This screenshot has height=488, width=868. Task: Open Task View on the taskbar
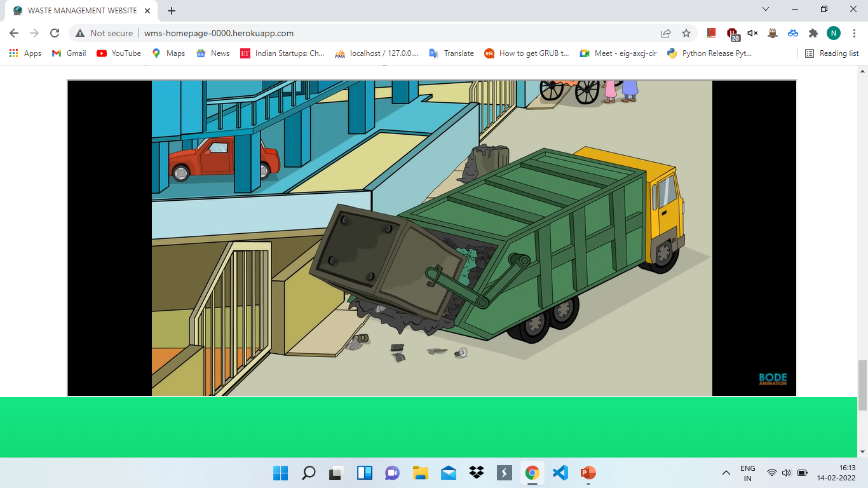coord(336,473)
